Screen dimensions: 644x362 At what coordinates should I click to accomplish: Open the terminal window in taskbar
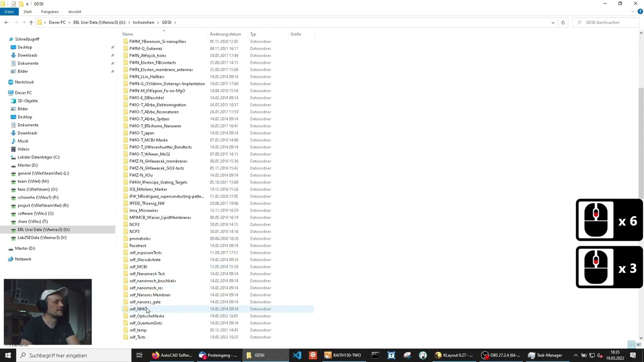(375, 355)
